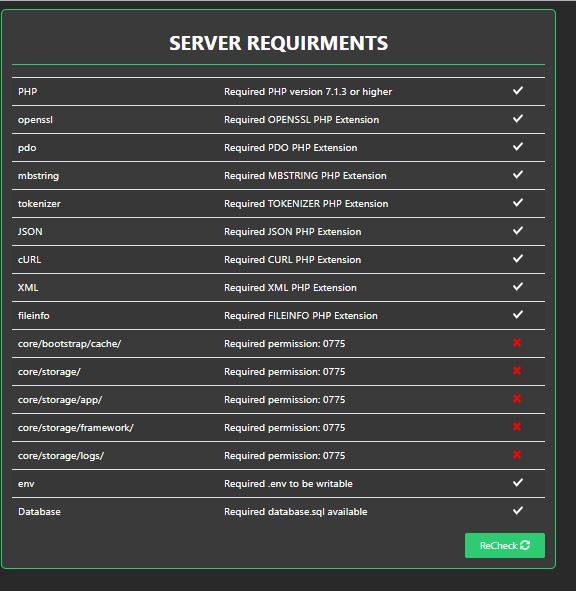Click 'Required FILEINFO PHP Extension' text

(301, 315)
